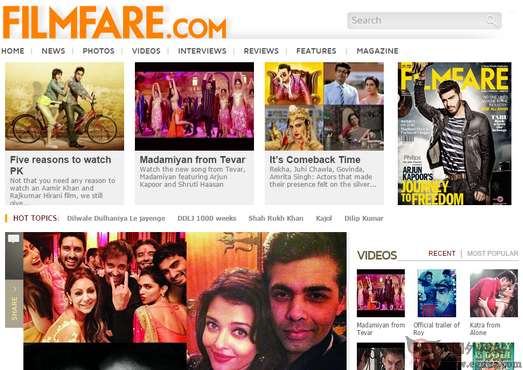Screen dimensions: 523x370
Task: Switch to the MOST POPULAR videos tab
Action: [x=493, y=254]
